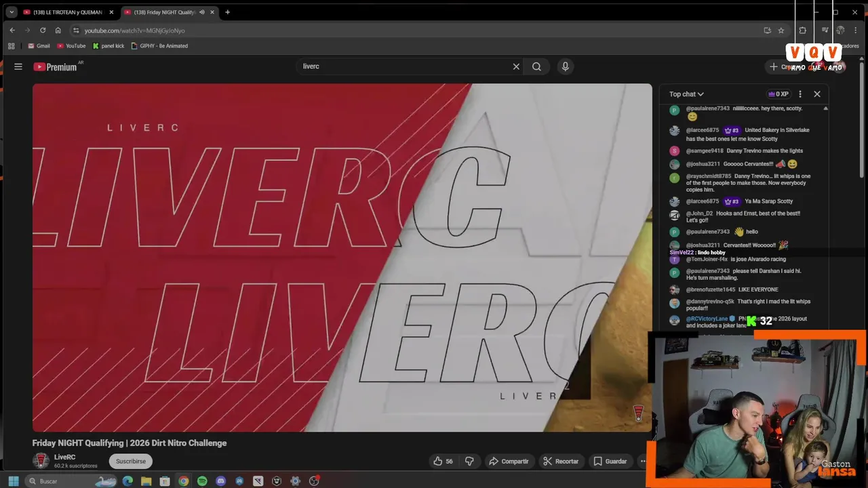Open the YouTube bookmark

click(71, 46)
